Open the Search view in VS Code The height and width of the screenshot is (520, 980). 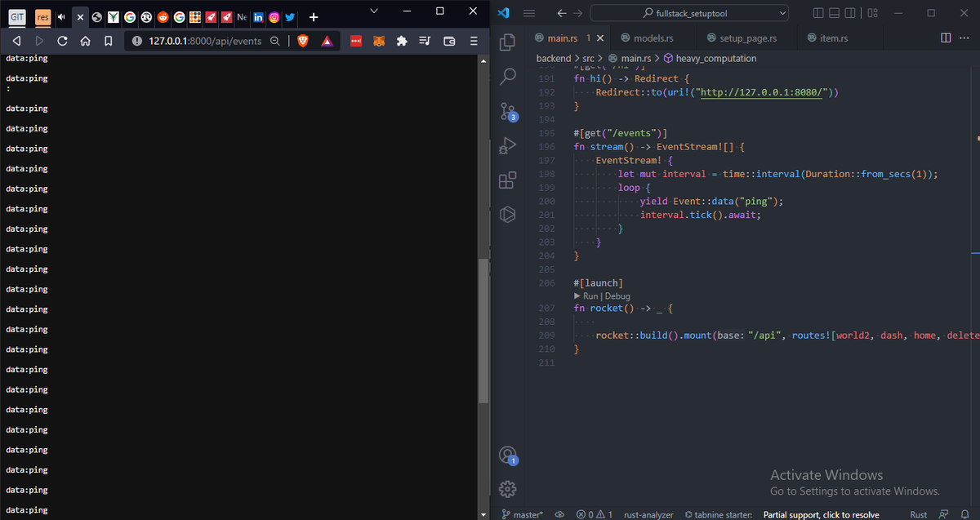point(507,77)
